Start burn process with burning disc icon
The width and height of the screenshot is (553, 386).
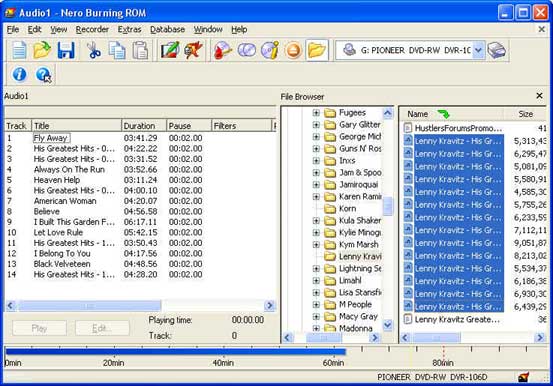point(223,50)
